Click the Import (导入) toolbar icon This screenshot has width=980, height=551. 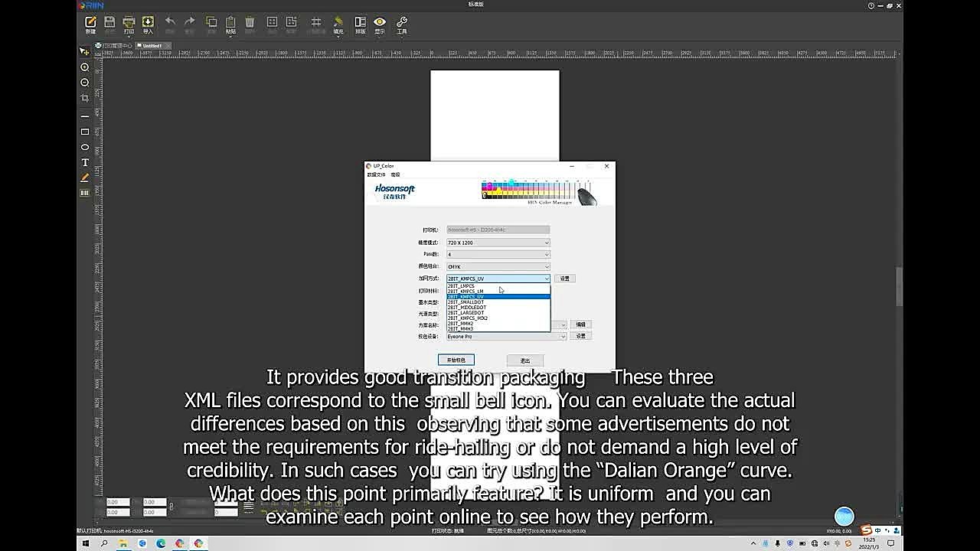tap(148, 24)
